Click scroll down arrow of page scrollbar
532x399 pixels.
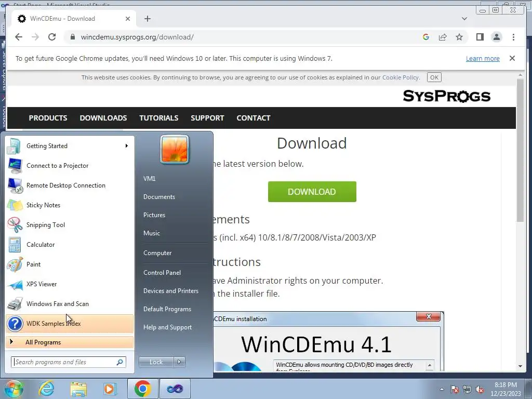click(520, 366)
